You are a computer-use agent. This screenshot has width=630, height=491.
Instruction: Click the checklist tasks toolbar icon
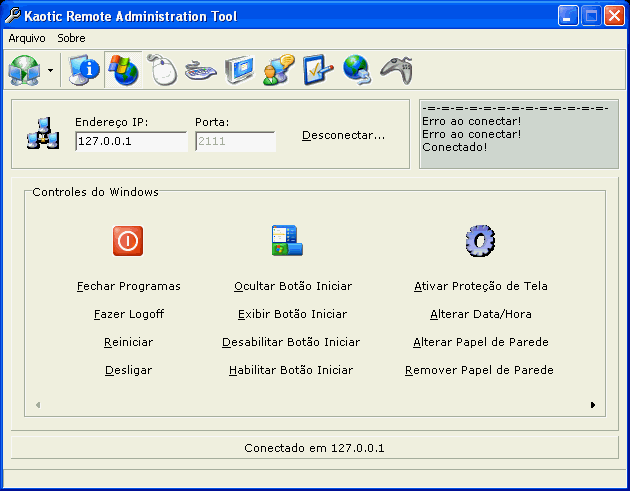pyautogui.click(x=317, y=70)
